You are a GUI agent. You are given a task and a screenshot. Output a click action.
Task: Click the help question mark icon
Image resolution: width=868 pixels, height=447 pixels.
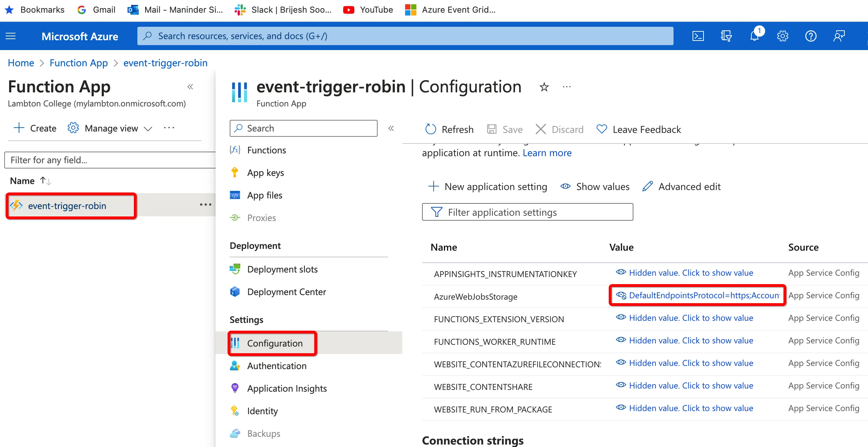(811, 36)
